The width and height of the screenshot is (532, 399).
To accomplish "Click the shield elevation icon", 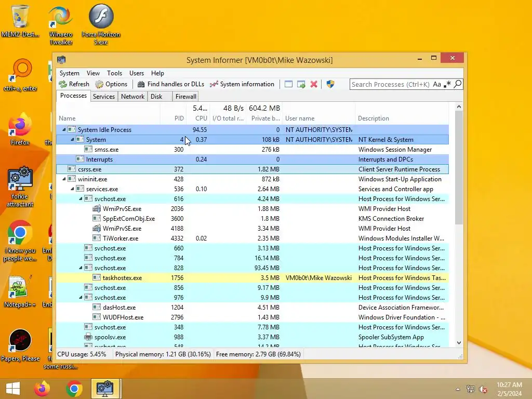I will (330, 84).
